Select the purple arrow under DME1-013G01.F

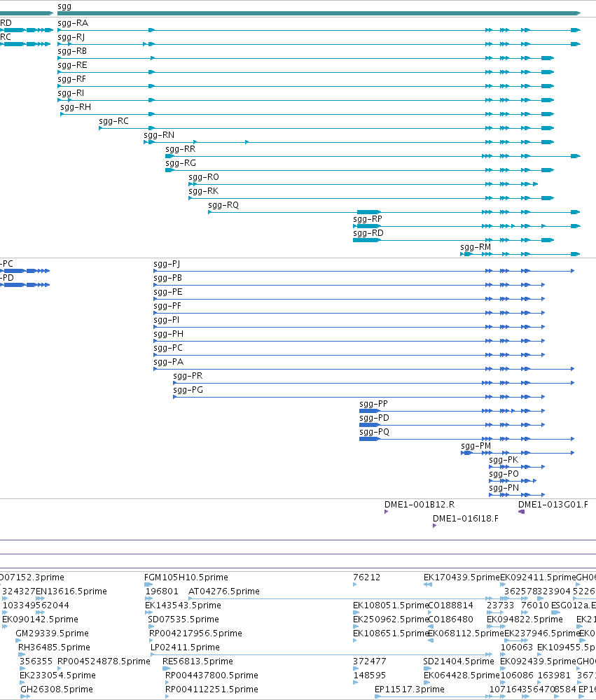(x=521, y=512)
